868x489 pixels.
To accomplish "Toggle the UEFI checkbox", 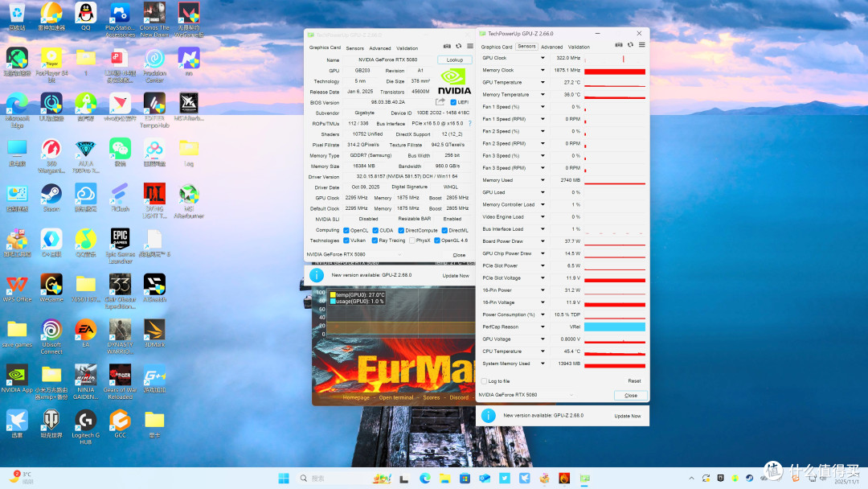I will [453, 102].
